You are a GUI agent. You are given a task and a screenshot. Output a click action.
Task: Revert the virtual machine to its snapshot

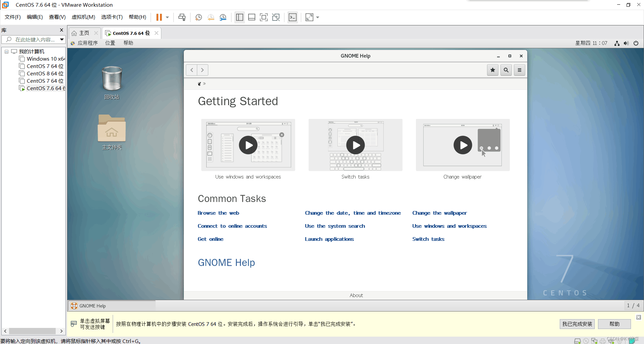[211, 17]
